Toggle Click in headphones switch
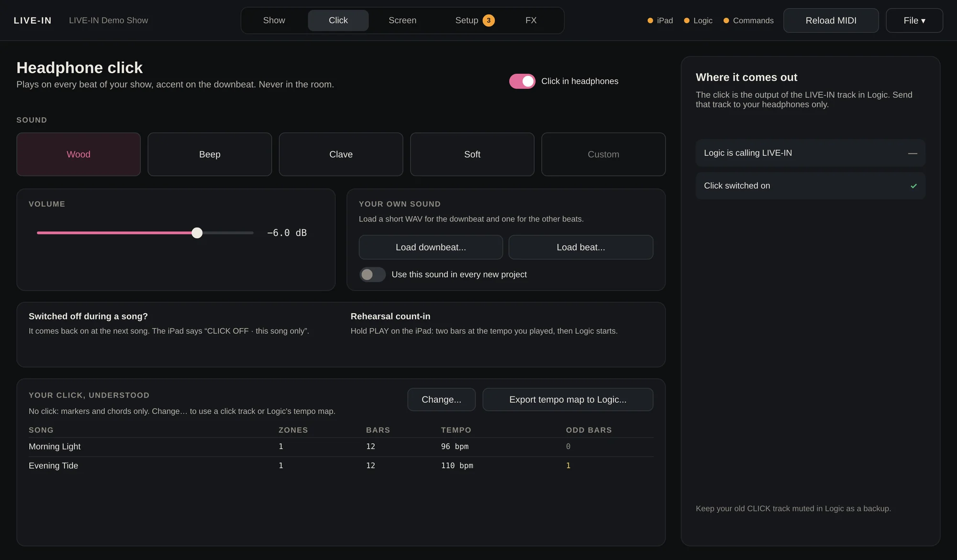 (x=522, y=81)
